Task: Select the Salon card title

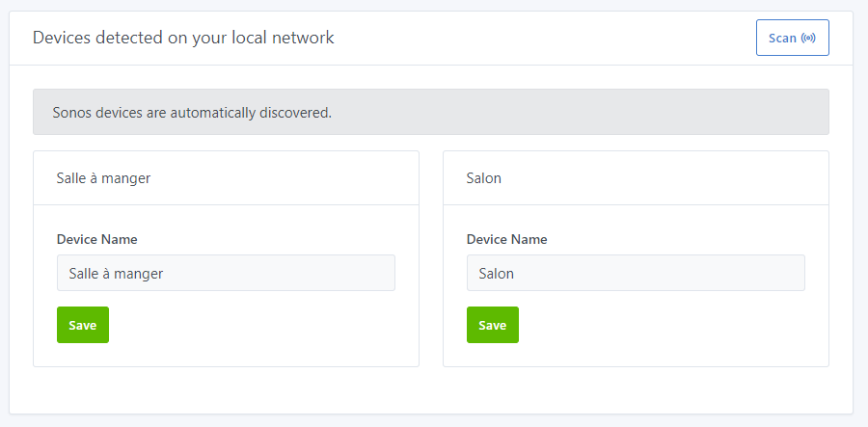Action: 484,178
